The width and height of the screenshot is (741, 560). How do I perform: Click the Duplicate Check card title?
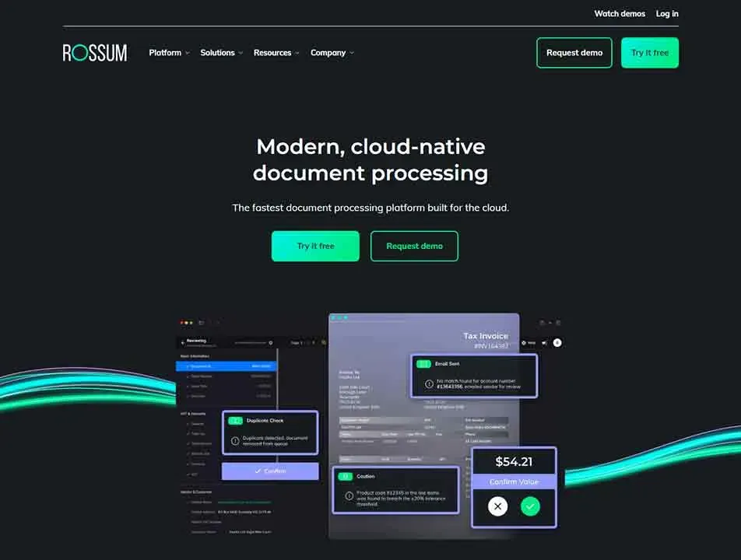(x=265, y=420)
